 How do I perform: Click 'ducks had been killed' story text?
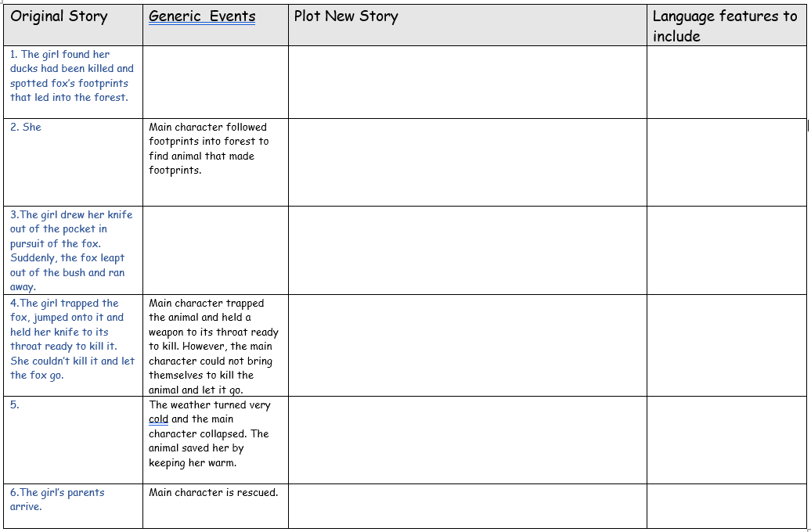(71, 69)
